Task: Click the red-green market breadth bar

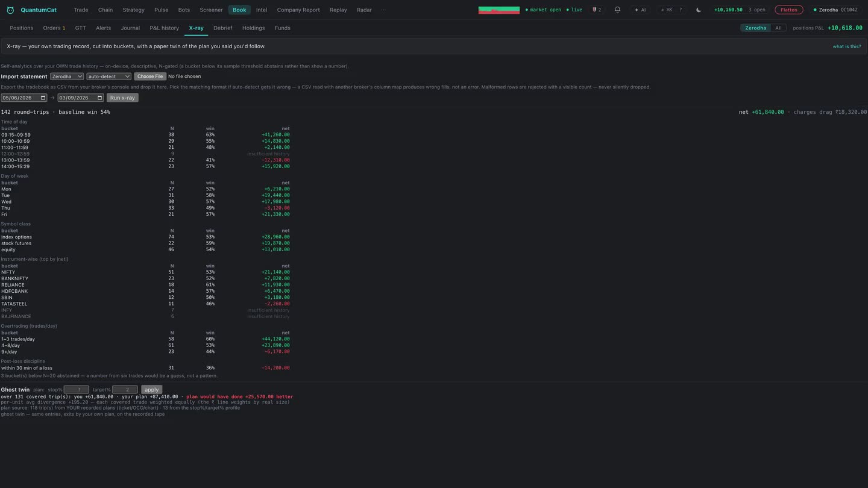Action: (x=499, y=10)
